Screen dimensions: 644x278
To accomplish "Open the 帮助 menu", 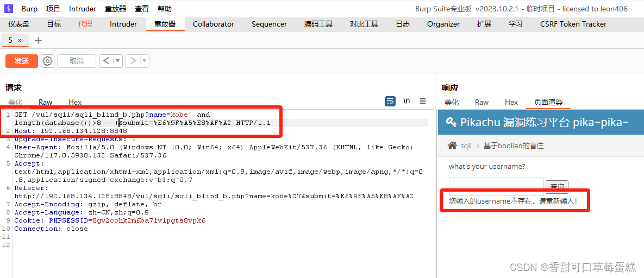I will point(165,9).
